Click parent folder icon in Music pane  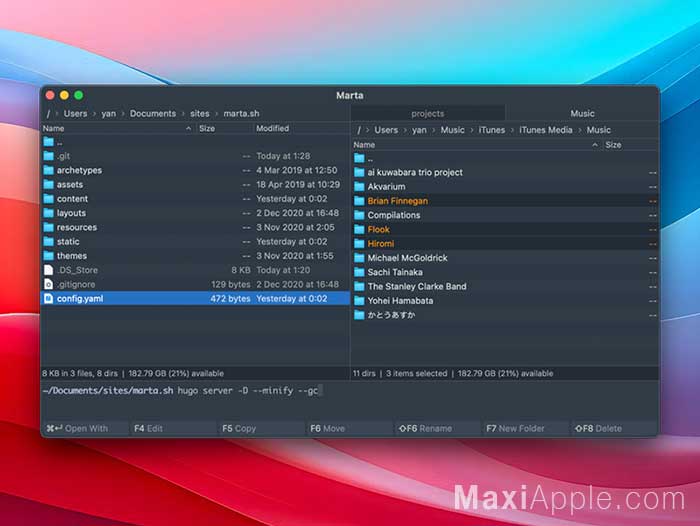[359, 158]
